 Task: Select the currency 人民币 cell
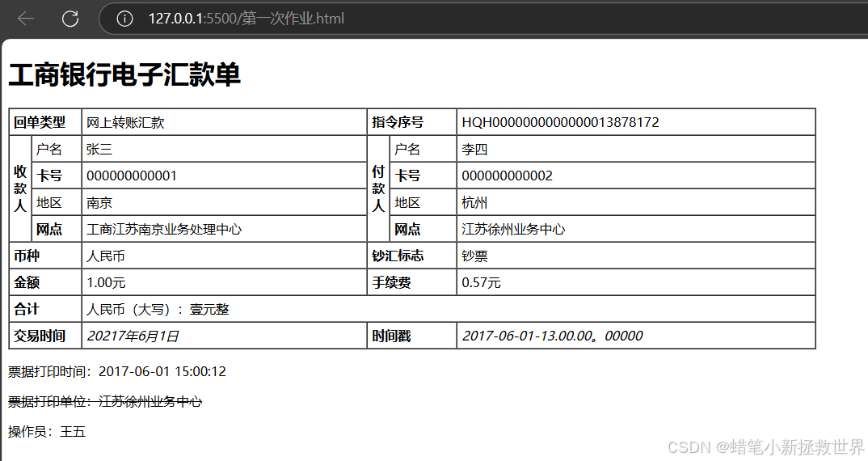(x=224, y=256)
